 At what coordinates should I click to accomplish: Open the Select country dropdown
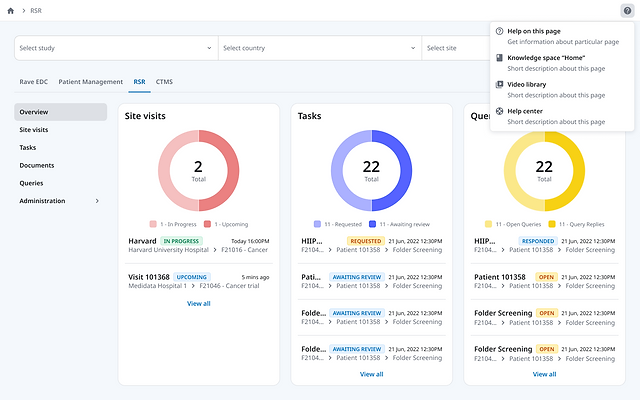pos(320,48)
